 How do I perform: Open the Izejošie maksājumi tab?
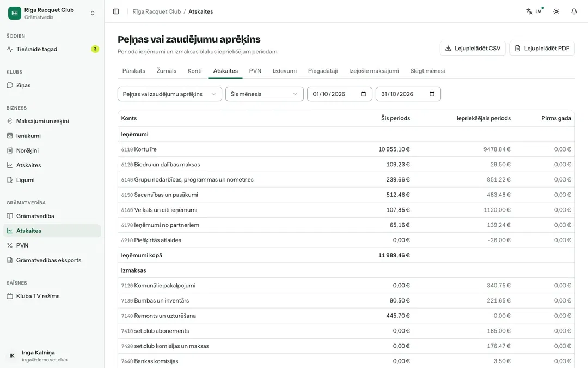[x=374, y=71]
